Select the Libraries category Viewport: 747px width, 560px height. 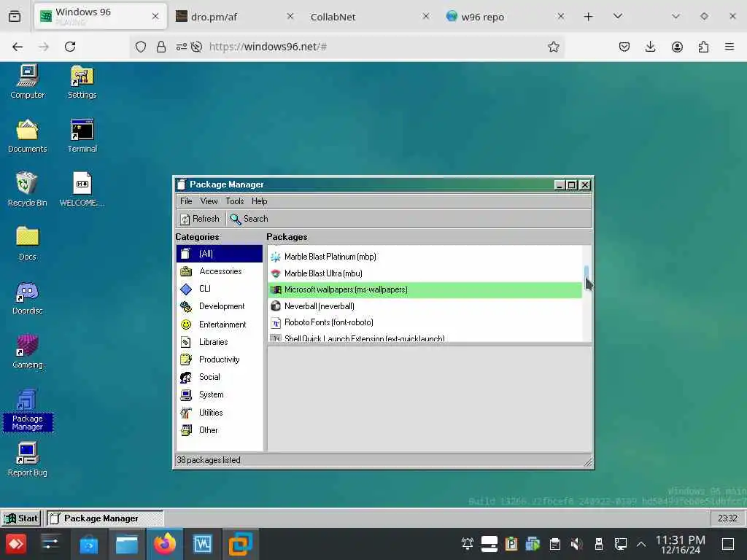click(219, 342)
